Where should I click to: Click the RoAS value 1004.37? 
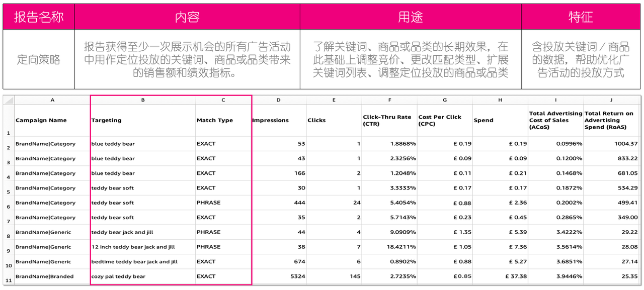[x=611, y=144]
